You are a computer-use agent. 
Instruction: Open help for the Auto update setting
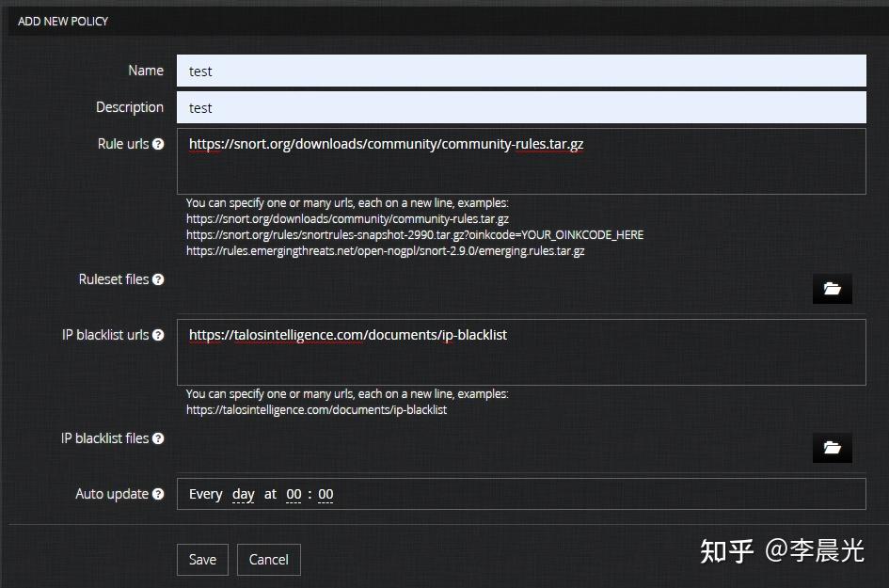point(158,494)
